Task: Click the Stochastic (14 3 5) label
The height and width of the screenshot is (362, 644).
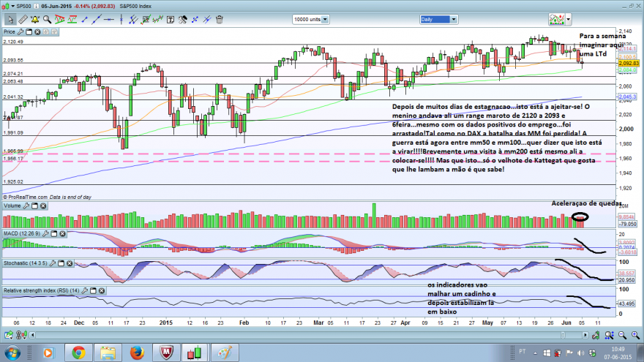Action: click(x=26, y=263)
